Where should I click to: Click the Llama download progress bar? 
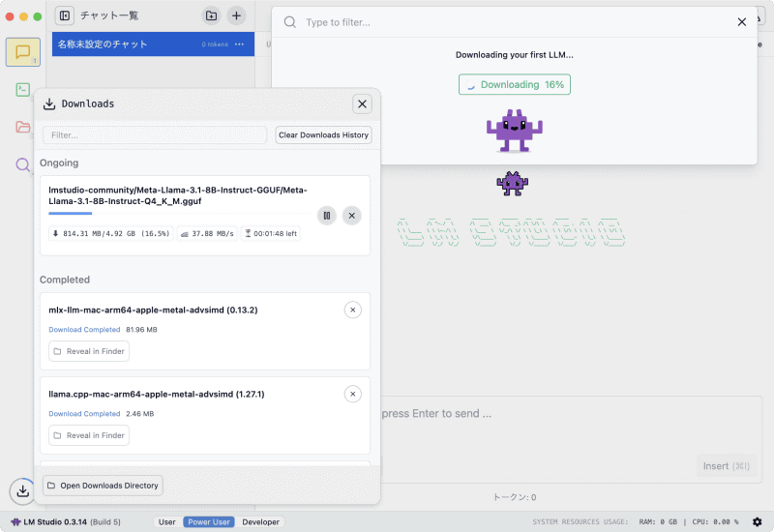coord(181,213)
